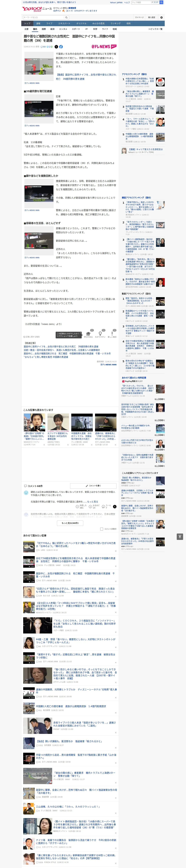
Task: Click the うーん thinking face reaction
Action: coord(104,506)
